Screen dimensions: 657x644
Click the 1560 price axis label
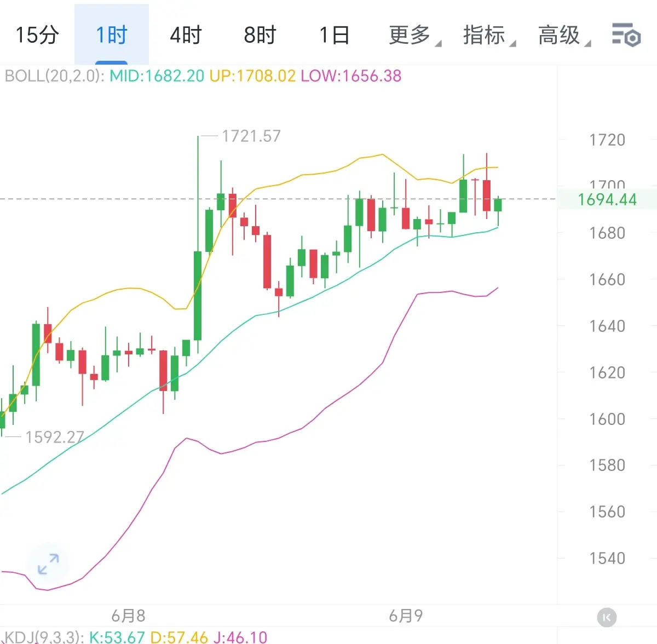[607, 512]
